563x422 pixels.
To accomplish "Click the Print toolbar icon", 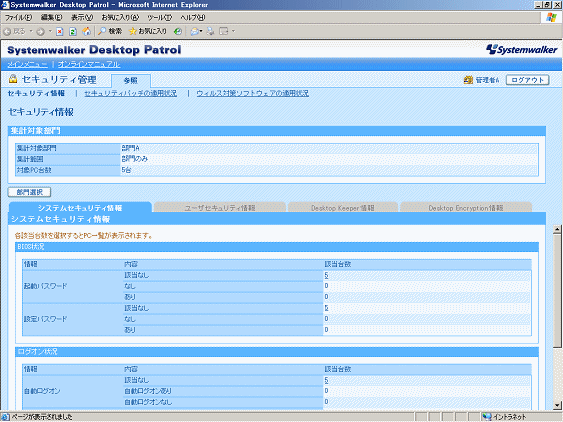I will 211,32.
